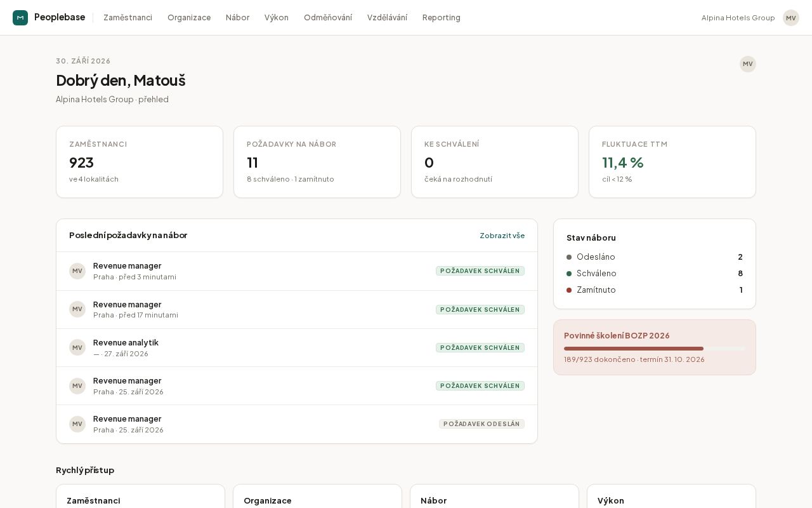The image size is (812, 508).
Task: Click the Povinné školení BOZP 2026 title
Action: pos(617,336)
